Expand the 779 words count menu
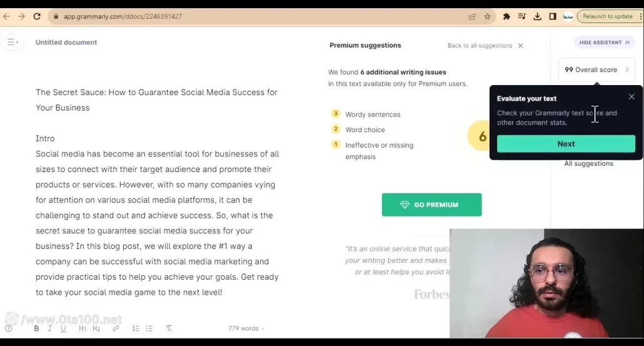 [246, 328]
